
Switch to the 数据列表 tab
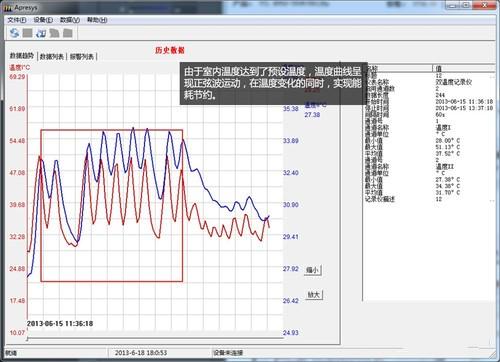(x=52, y=57)
